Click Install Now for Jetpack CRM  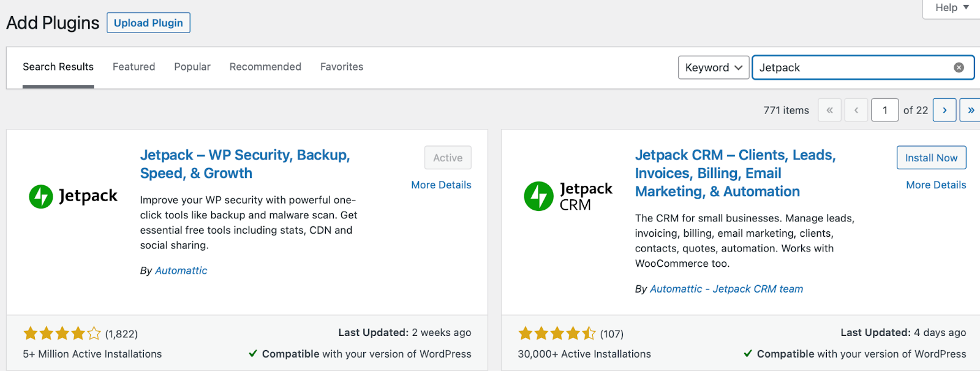pos(931,158)
